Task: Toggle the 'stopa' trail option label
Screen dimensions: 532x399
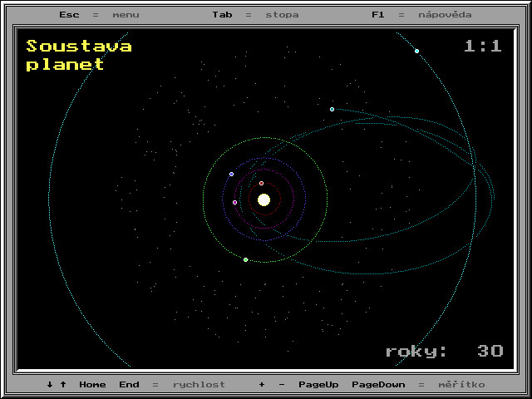Action: tap(282, 15)
